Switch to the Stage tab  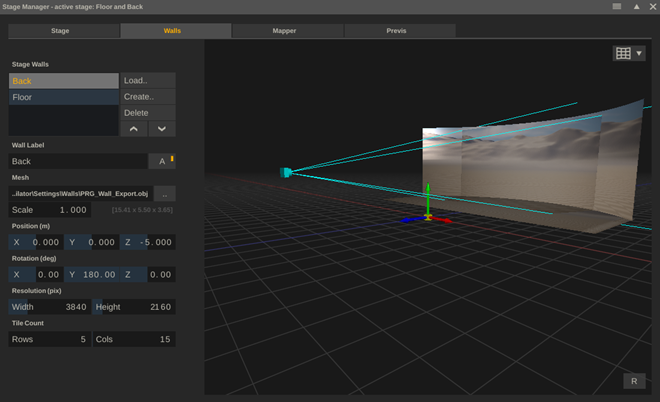60,31
